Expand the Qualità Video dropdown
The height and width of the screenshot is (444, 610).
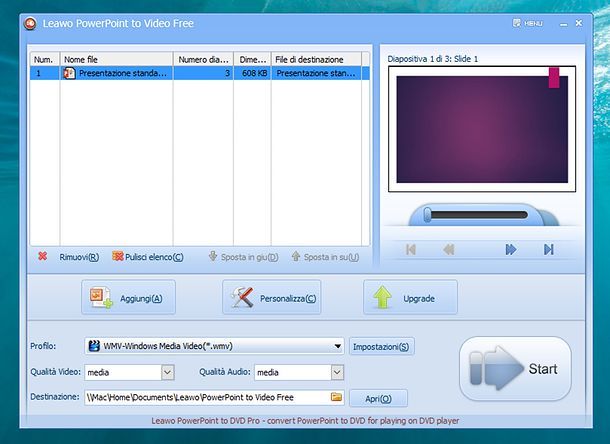pyautogui.click(x=168, y=372)
